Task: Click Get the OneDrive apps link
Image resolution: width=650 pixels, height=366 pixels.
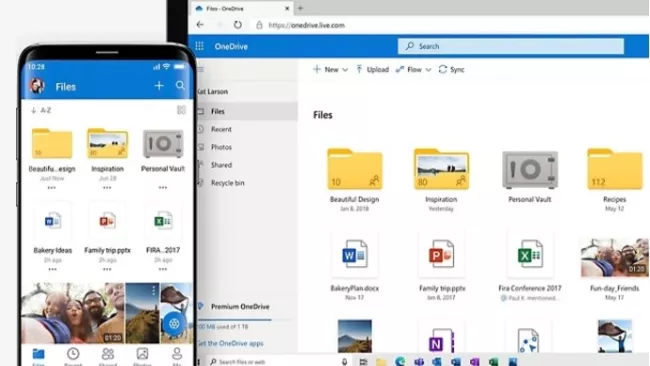Action: pos(230,343)
